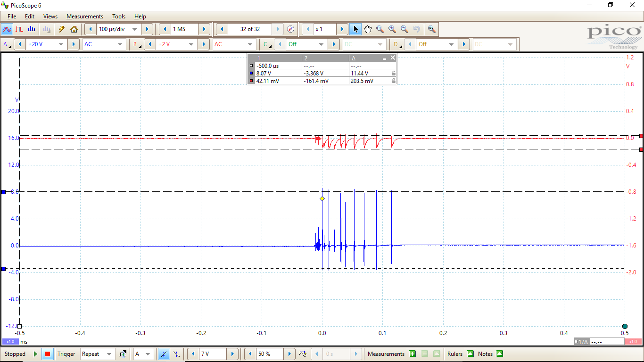Open the timebase 100 µs/div dropdown

click(134, 29)
